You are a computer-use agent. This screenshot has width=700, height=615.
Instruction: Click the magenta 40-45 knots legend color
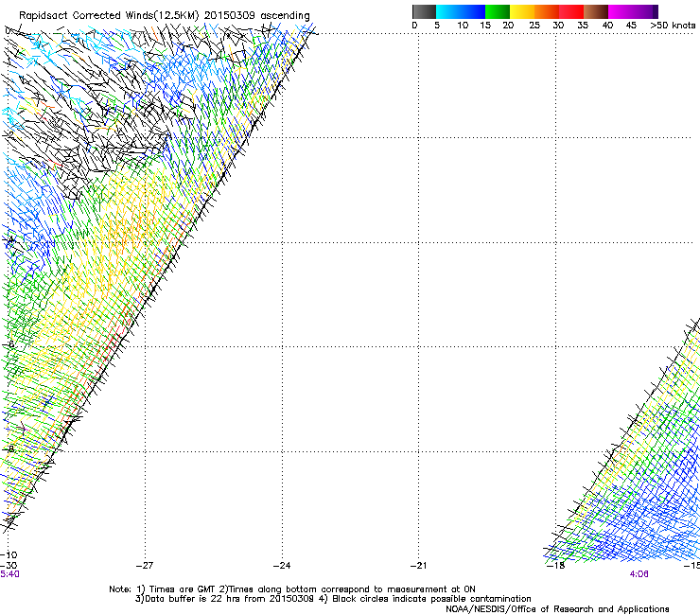(621, 11)
